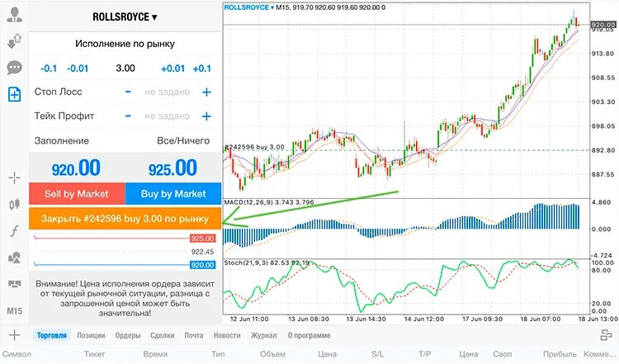This screenshot has height=364, width=619.
Task: Close position #242596 buy 3.00 по рынку
Action: pyautogui.click(x=125, y=219)
